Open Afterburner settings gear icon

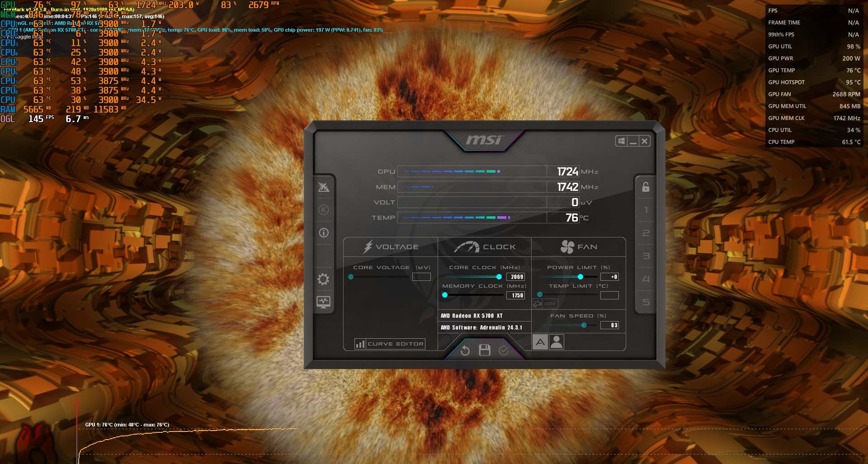pyautogui.click(x=323, y=279)
